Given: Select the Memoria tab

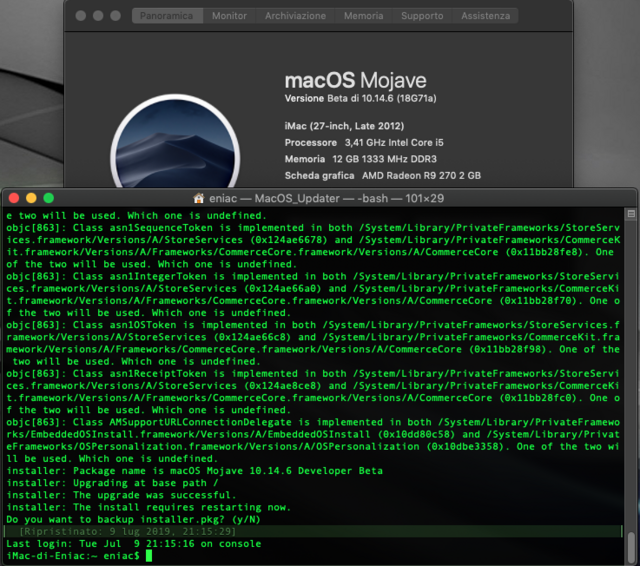Looking at the screenshot, I should pyautogui.click(x=363, y=16).
